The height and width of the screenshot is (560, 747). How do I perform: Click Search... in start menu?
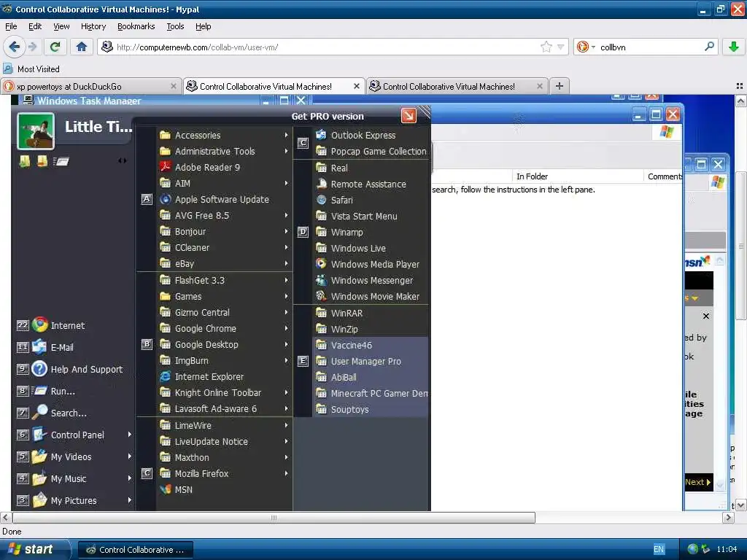pos(69,413)
